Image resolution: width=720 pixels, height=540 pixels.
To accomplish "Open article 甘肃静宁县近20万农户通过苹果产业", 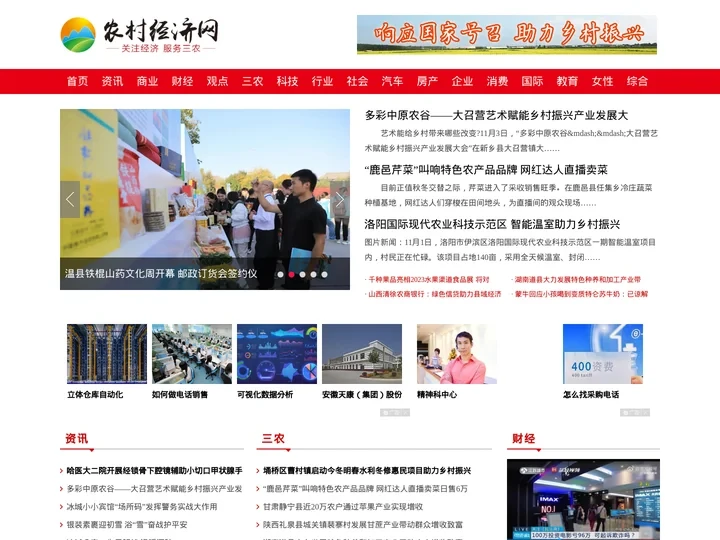I will click(x=343, y=506).
